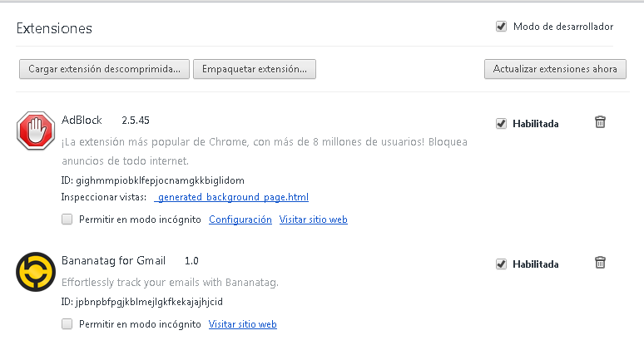This screenshot has height=360, width=644.
Task: Select the AdBlock ID text
Action: click(x=153, y=180)
